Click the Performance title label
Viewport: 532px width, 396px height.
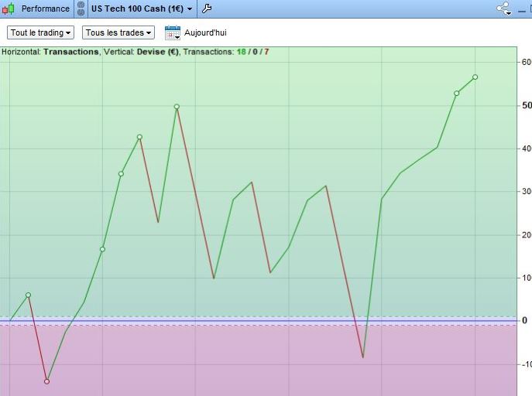coord(46,9)
